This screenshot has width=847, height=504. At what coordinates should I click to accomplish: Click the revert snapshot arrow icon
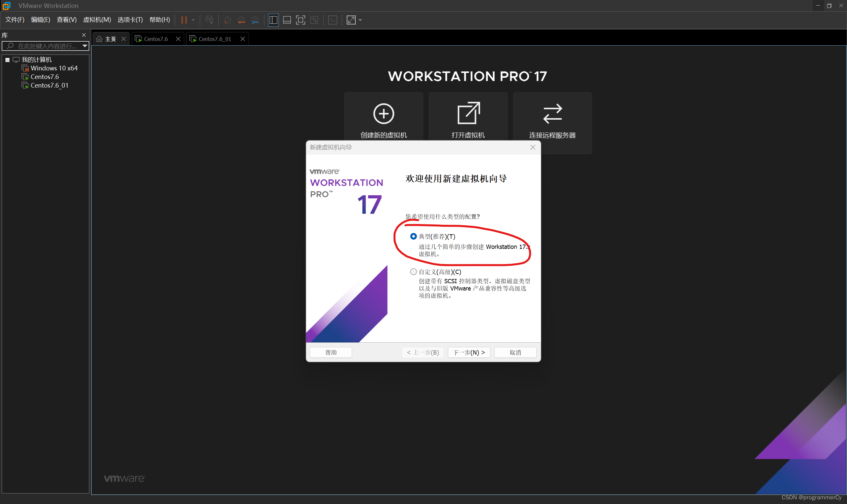(x=241, y=20)
